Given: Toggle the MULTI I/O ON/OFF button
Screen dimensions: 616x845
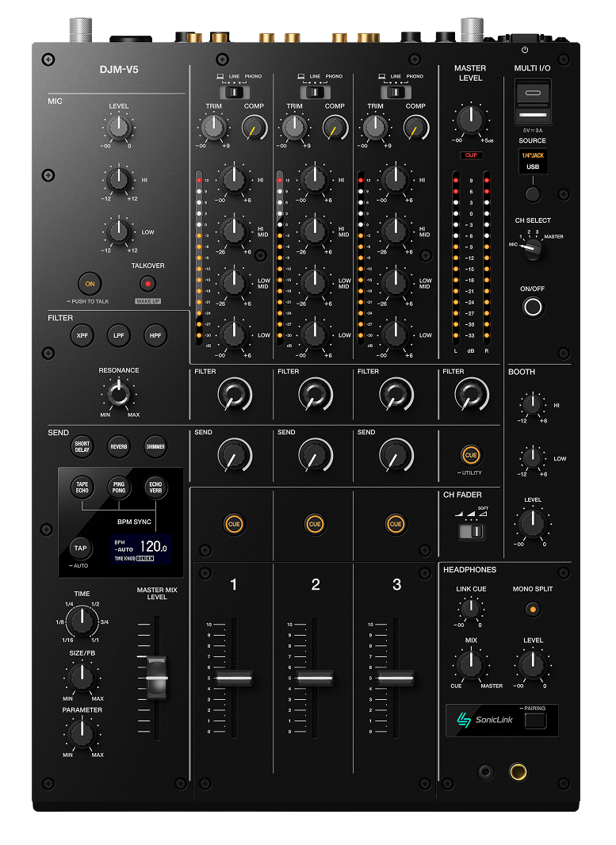Looking at the screenshot, I should click(533, 308).
